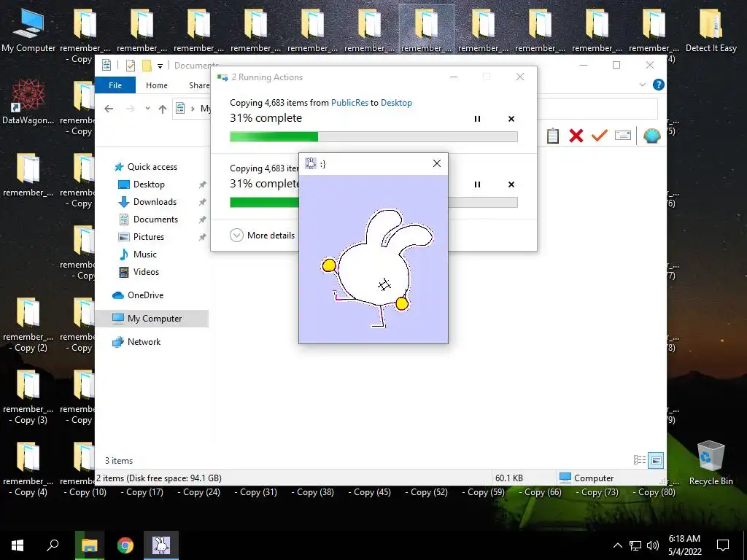Open the Windows Start menu
747x560 pixels.
click(x=18, y=545)
